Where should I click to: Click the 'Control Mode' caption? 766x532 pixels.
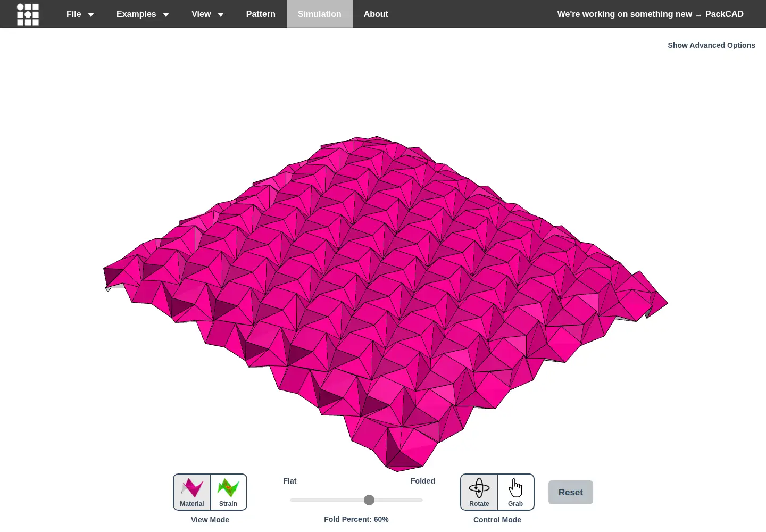497,520
